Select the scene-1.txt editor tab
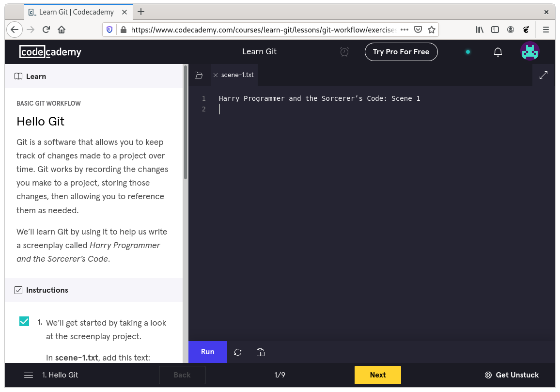 pos(237,75)
